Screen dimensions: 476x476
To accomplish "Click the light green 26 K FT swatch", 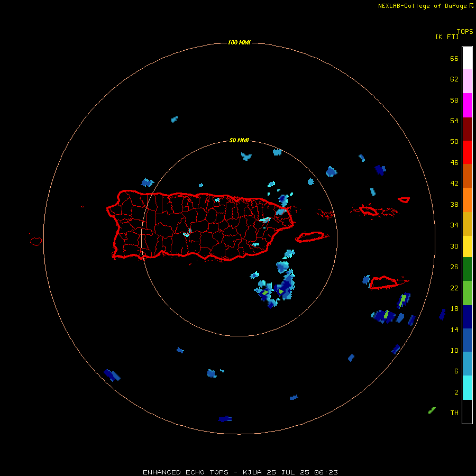I will (467, 293).
